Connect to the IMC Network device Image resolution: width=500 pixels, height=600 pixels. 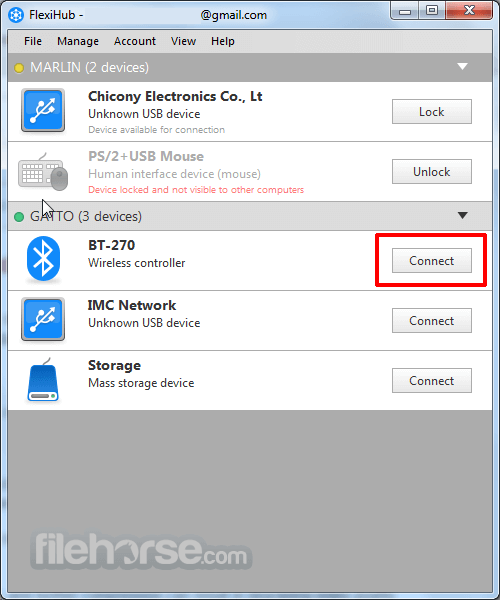pos(432,321)
